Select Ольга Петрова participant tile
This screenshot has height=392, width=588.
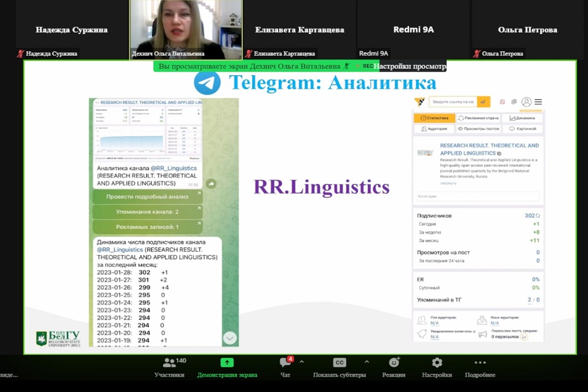[527, 29]
